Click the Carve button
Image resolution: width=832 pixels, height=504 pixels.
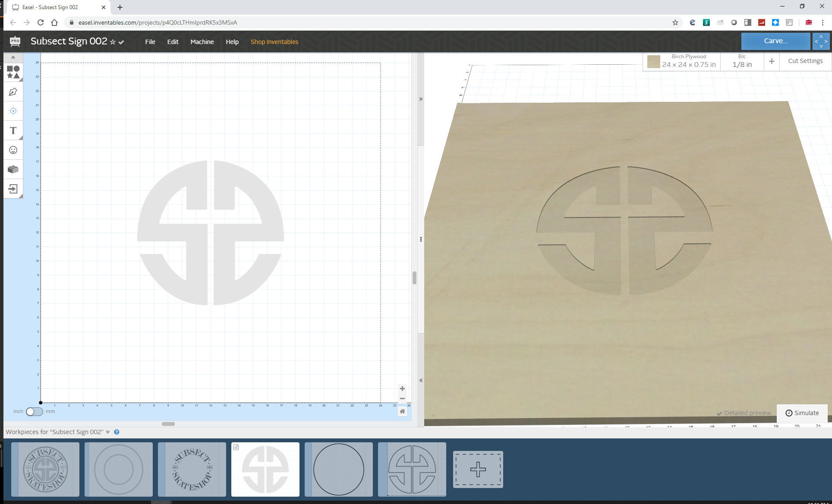775,41
